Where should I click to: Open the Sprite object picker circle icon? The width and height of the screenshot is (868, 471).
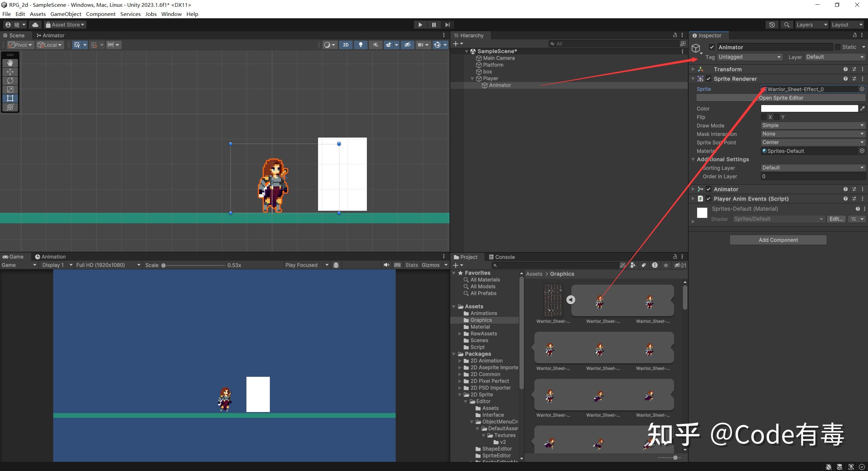click(x=862, y=89)
